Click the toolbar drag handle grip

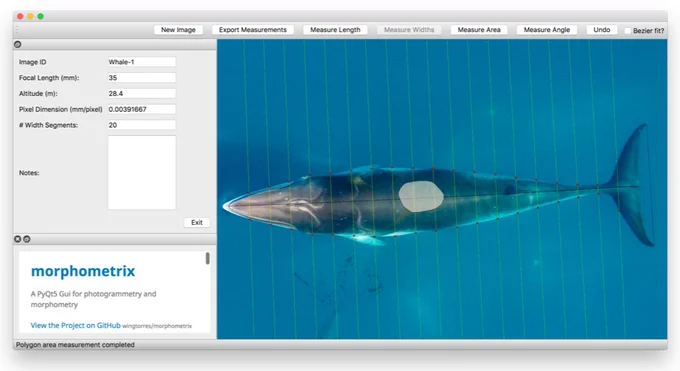coord(17,30)
